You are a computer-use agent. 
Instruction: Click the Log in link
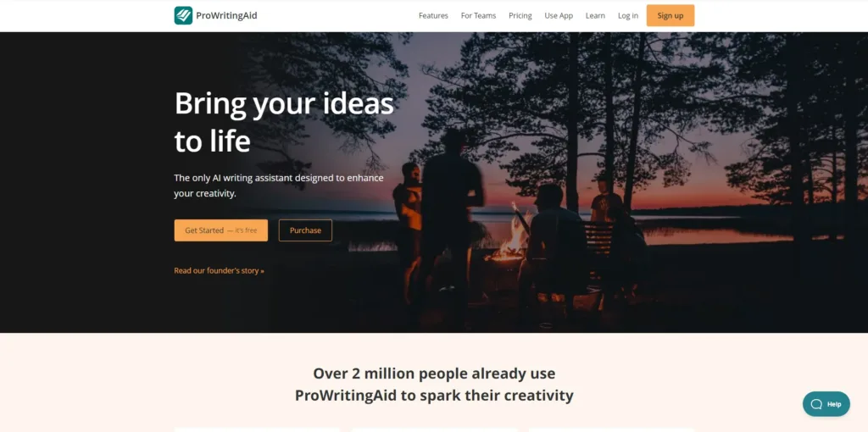[x=628, y=15]
